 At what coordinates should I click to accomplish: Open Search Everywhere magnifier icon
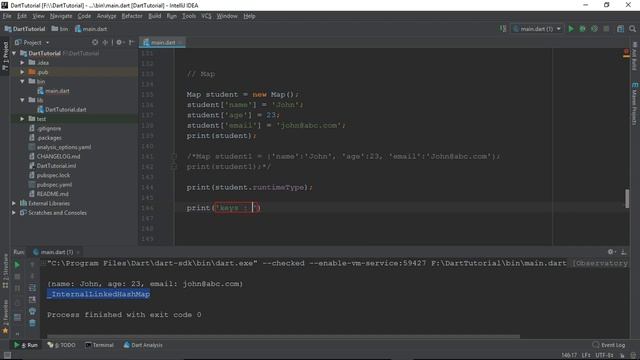(632, 29)
